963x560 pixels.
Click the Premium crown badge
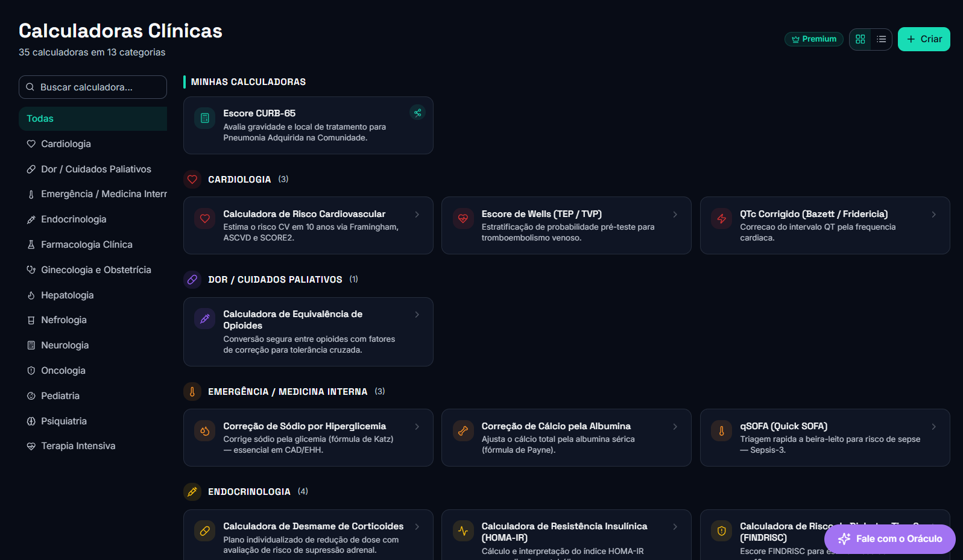814,39
